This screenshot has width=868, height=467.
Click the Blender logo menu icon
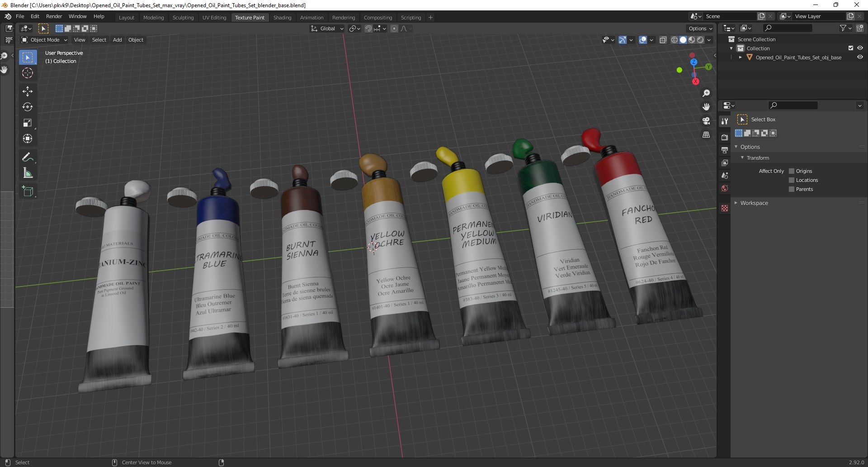8,16
